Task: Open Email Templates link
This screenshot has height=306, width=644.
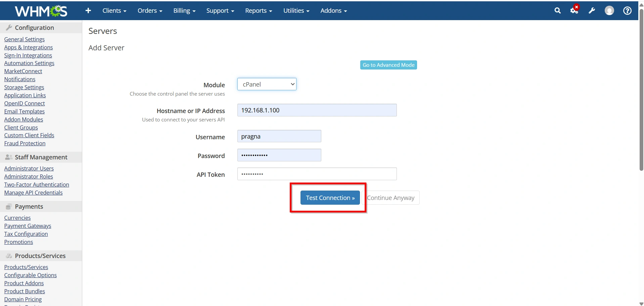Action: pos(25,112)
